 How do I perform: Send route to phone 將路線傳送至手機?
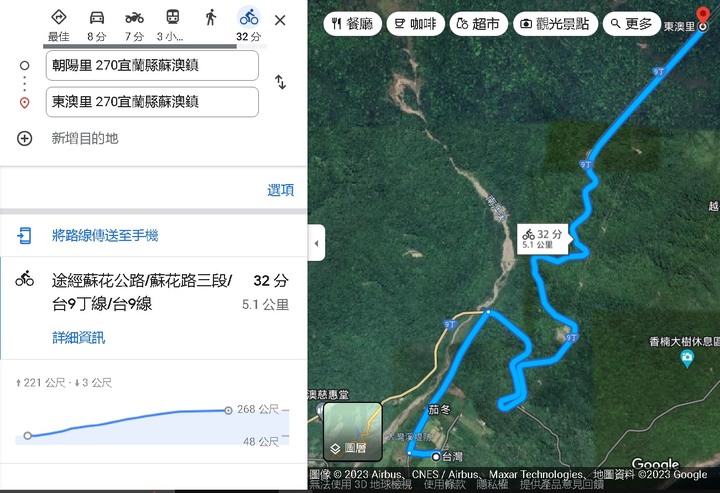click(105, 235)
